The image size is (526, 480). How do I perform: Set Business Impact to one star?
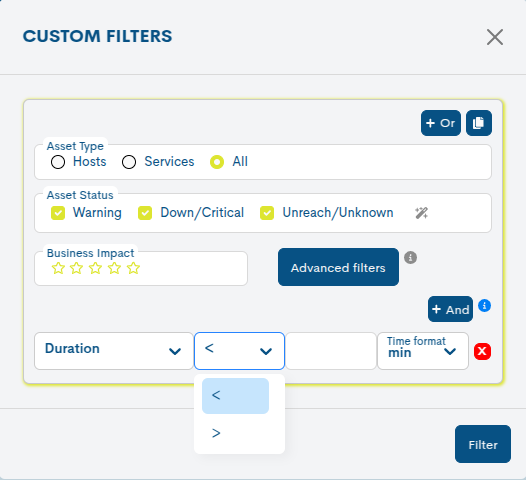(58, 268)
